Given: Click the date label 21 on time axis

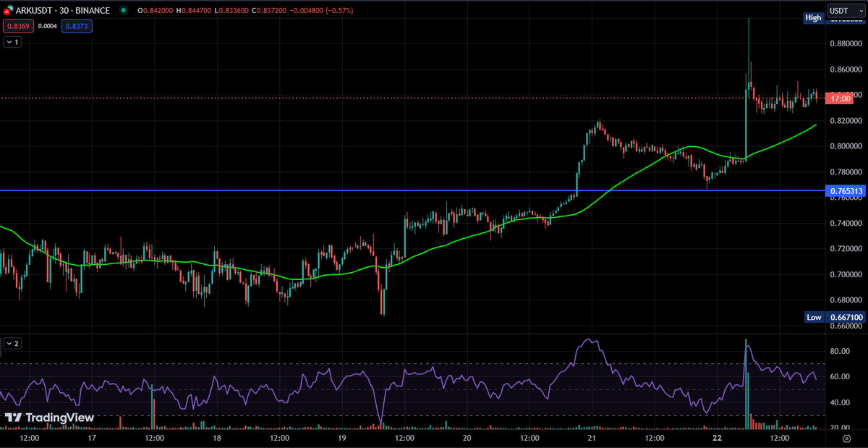Looking at the screenshot, I should coord(592,439).
